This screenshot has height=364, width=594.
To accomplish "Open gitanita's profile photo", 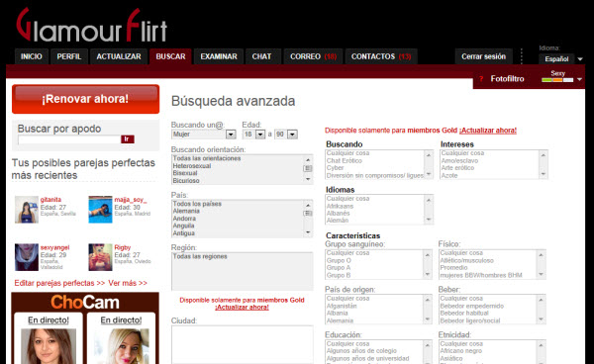I will [x=27, y=210].
